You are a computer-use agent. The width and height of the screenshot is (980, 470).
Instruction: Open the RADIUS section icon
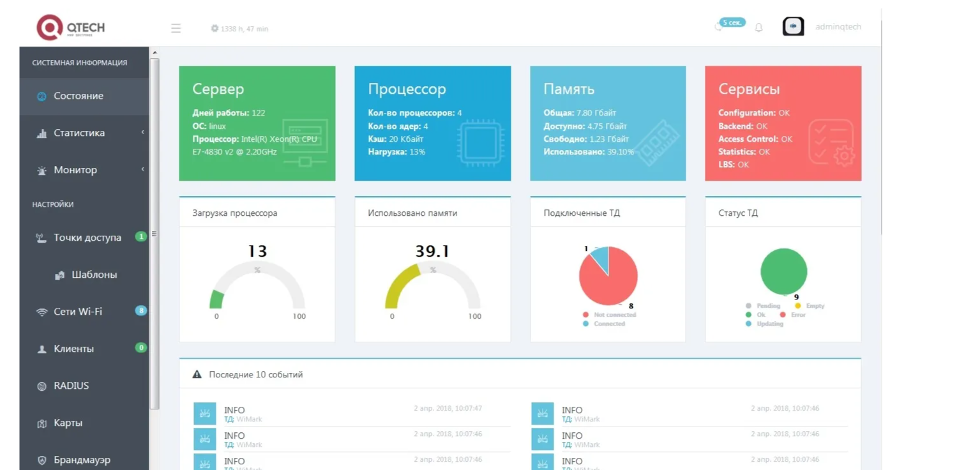click(x=42, y=386)
